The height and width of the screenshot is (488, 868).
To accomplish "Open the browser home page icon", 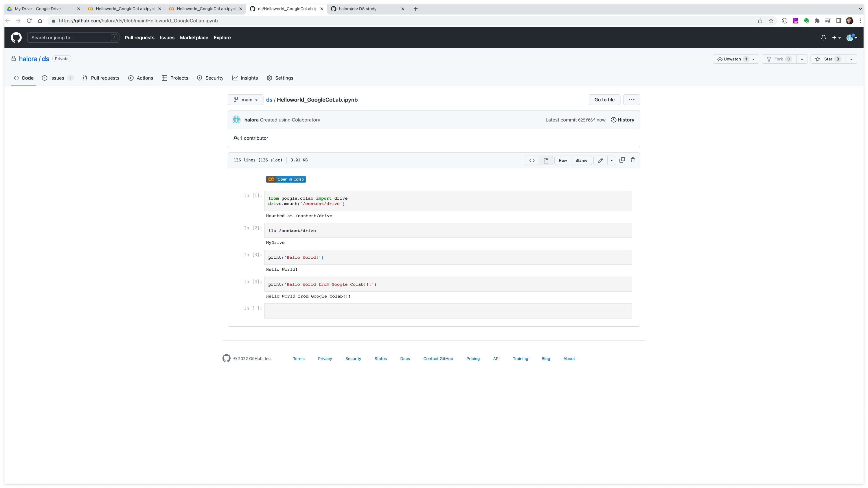I will point(40,21).
